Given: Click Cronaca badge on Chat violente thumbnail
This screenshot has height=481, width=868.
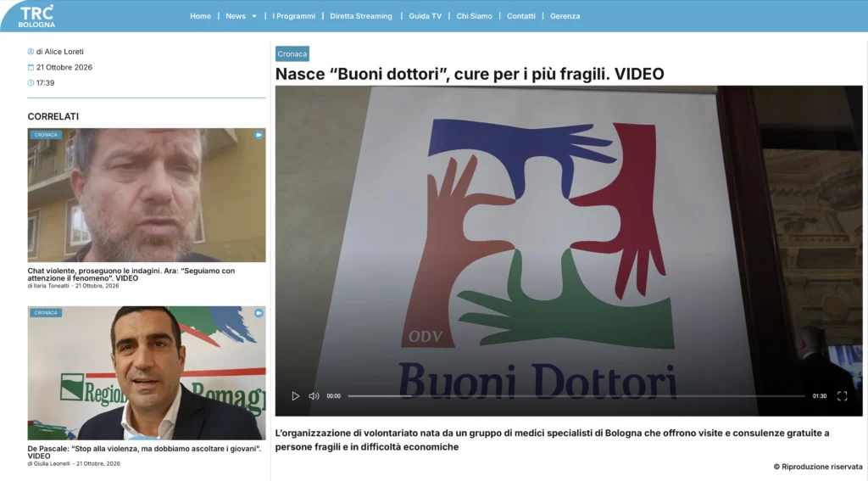Looking at the screenshot, I should pyautogui.click(x=46, y=135).
